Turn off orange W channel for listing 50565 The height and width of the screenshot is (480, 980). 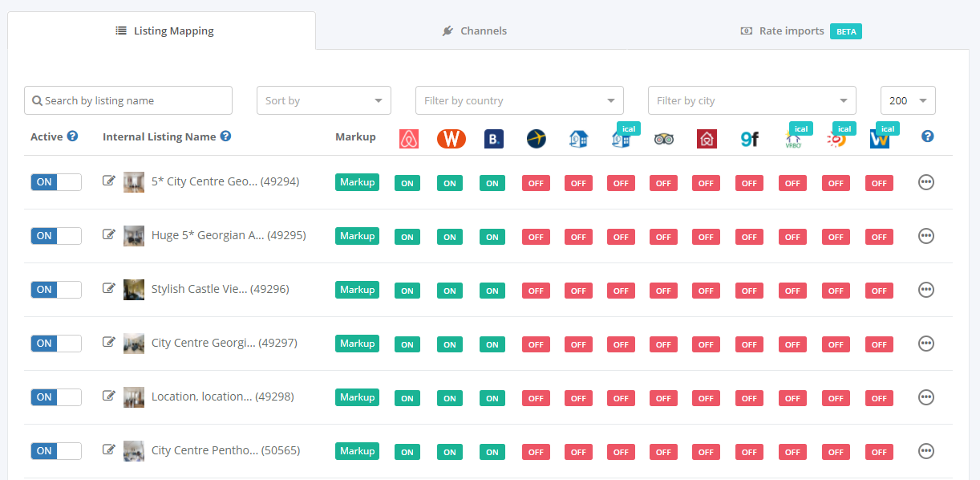pos(450,452)
